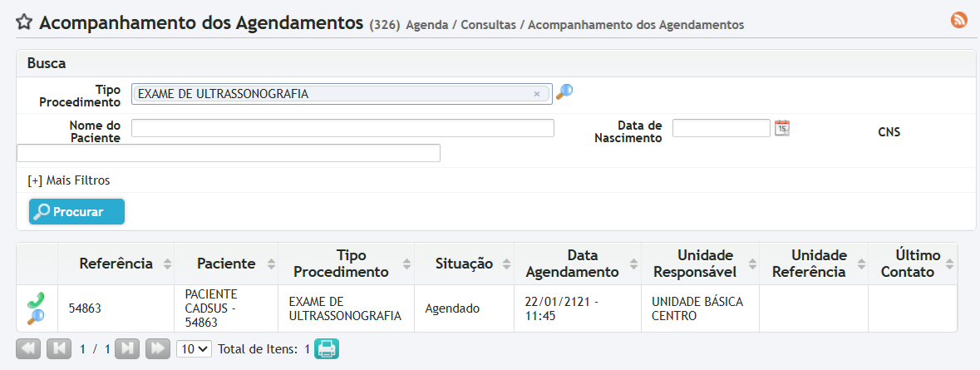Go to the previous results page

tap(58, 349)
